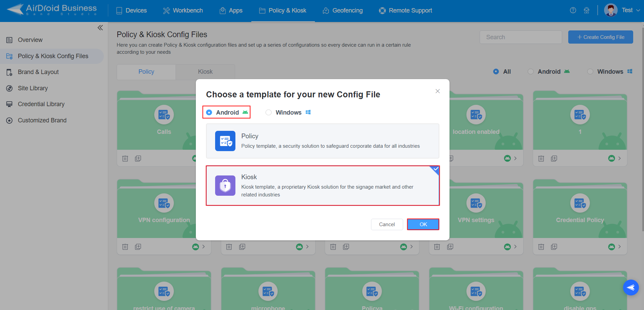Open the floating AirDroid chat bubble
The width and height of the screenshot is (644, 310).
tap(630, 288)
